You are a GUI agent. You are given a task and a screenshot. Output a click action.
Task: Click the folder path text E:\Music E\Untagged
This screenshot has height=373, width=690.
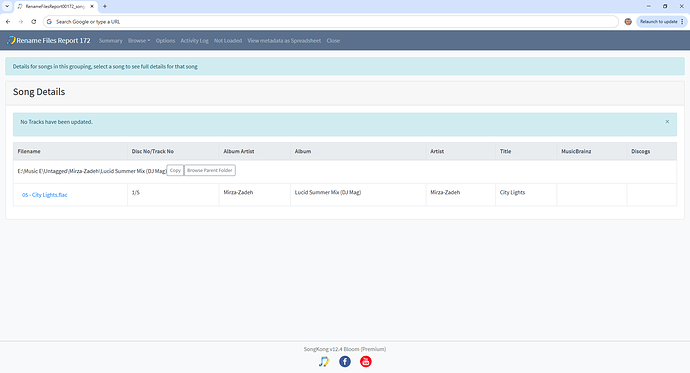(92, 171)
